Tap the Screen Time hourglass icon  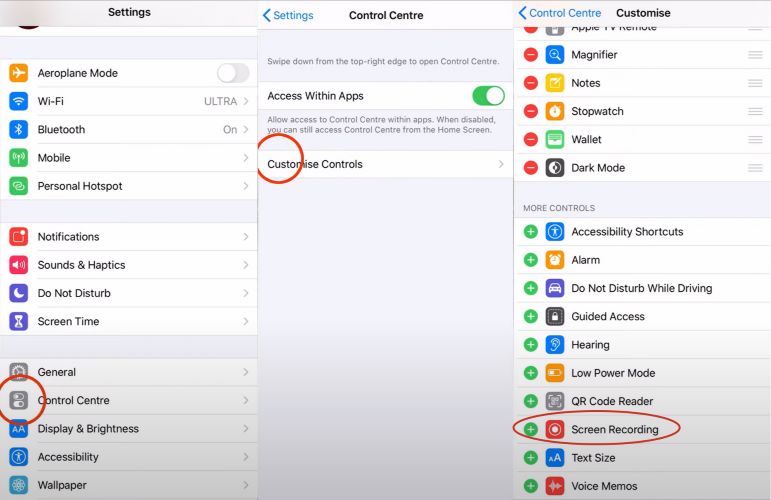click(19, 322)
